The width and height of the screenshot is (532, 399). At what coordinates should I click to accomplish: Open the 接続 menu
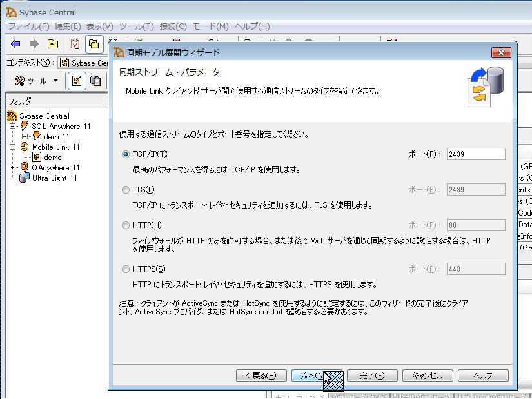(x=172, y=26)
